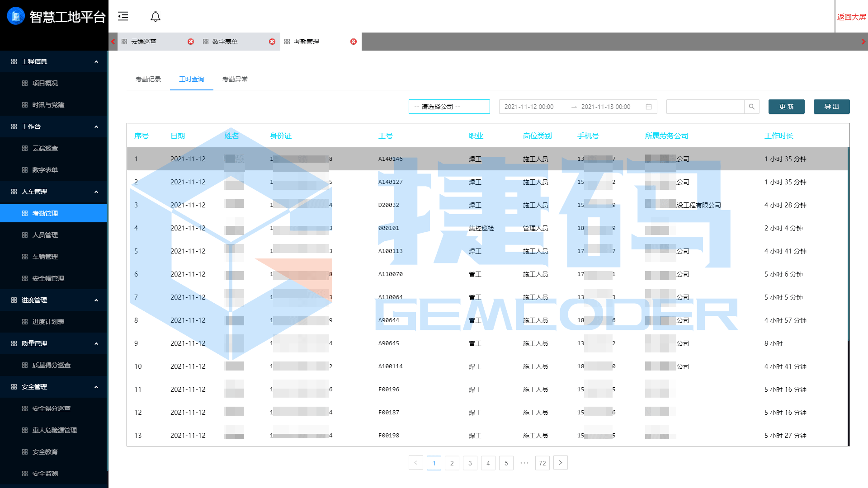
Task: Go to page 3 in pagination
Action: point(470,463)
